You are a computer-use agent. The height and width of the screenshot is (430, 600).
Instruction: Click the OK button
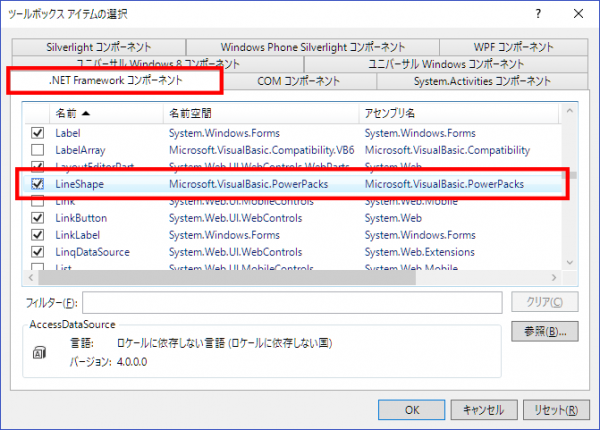412,410
